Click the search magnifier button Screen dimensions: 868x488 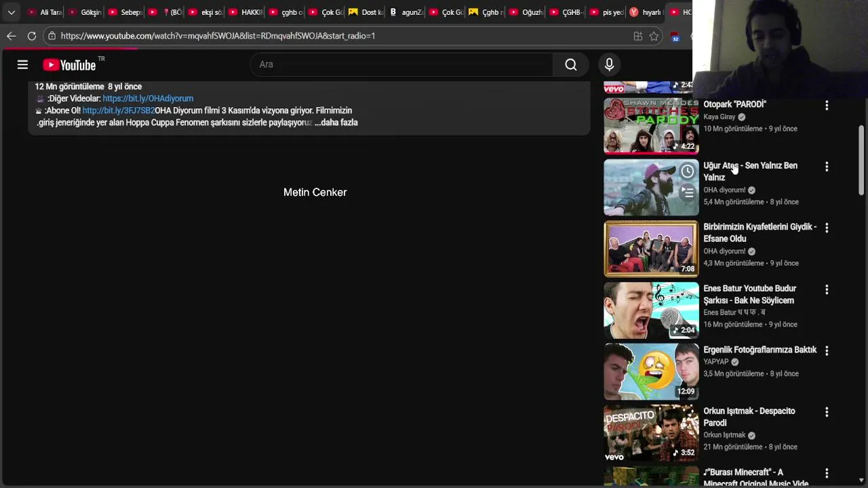click(x=571, y=64)
